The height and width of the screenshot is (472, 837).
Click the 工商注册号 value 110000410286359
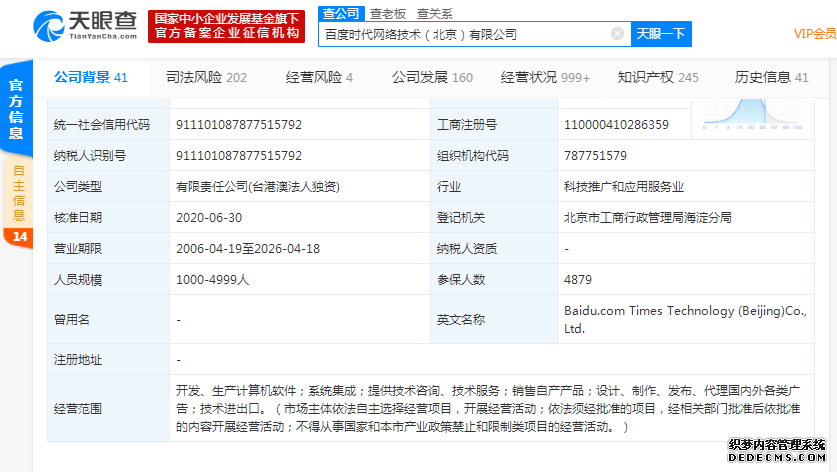[x=616, y=125]
